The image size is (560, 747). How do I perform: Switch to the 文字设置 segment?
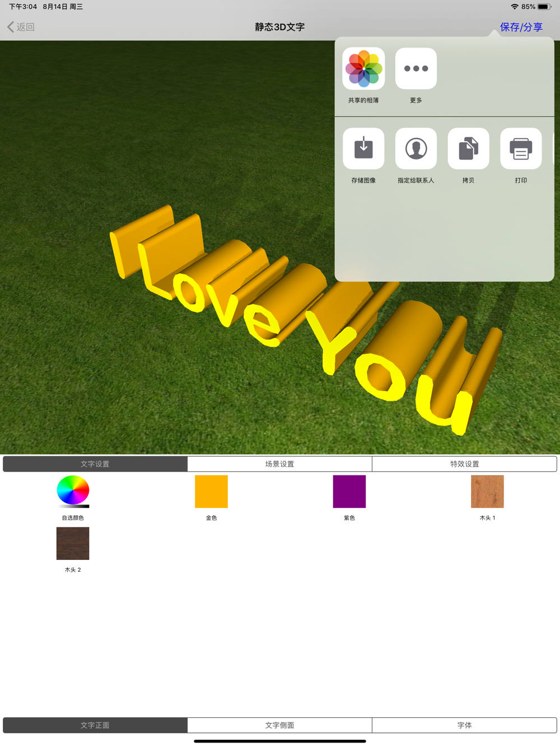pos(95,464)
